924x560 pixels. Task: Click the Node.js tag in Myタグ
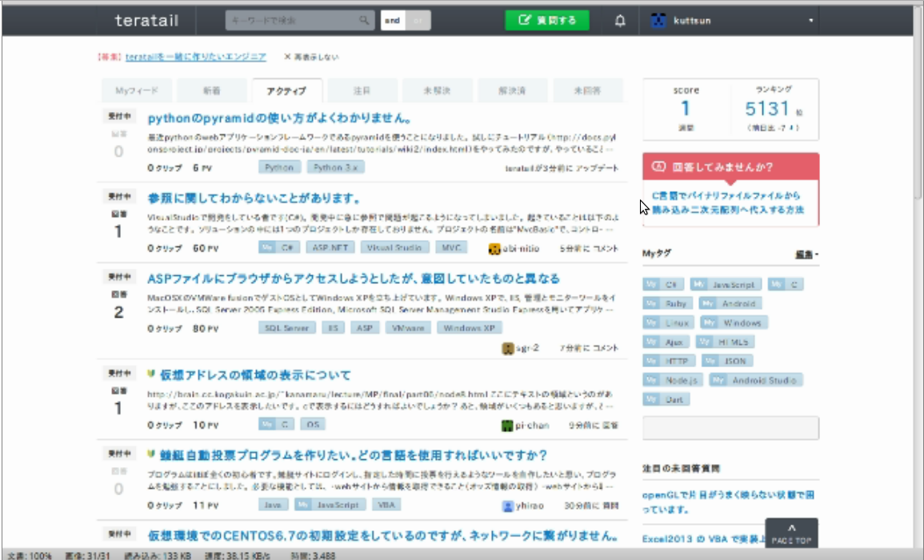[673, 380]
